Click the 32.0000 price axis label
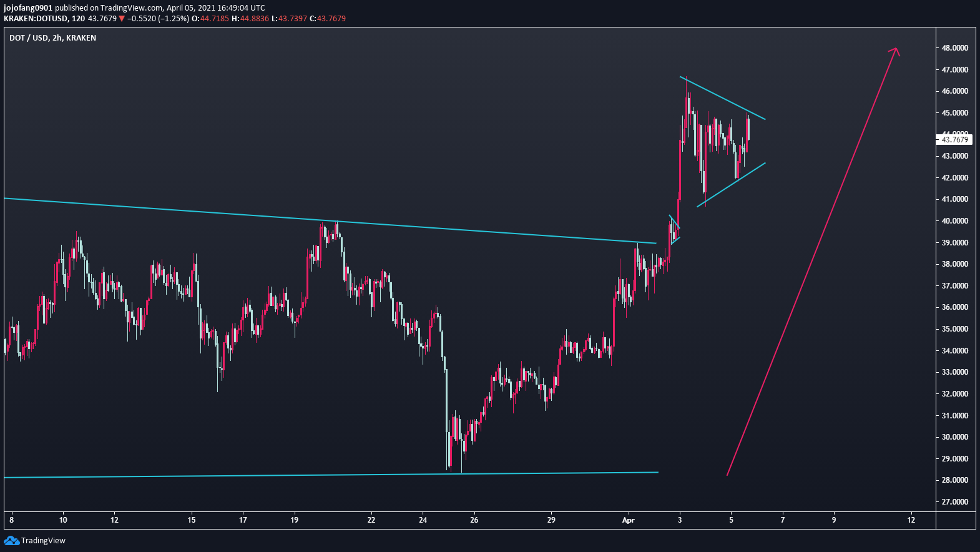Viewport: 980px width, 552px height. [955, 394]
